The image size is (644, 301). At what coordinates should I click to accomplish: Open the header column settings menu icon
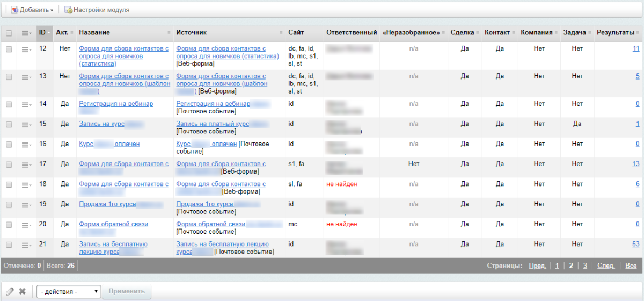click(26, 33)
